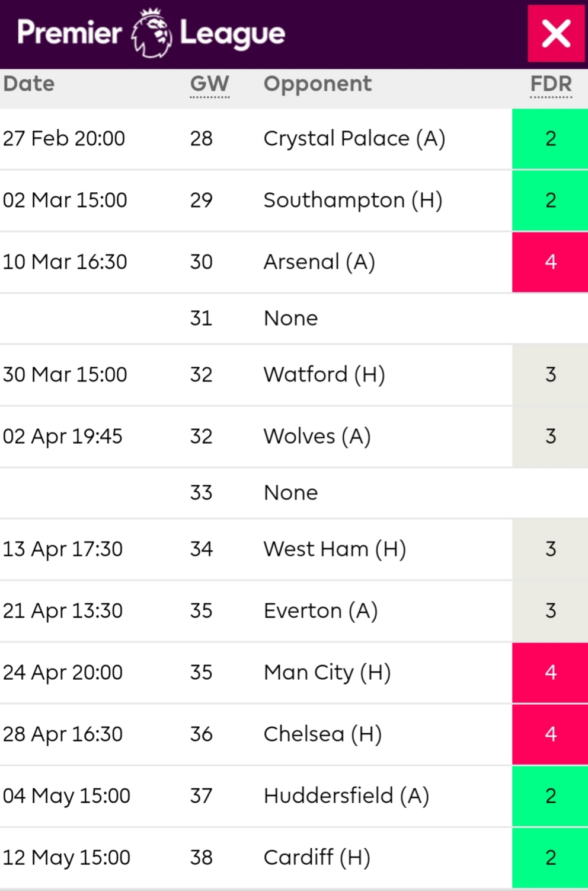Click the gameweek 33 None row
588x891 pixels.
point(294,493)
